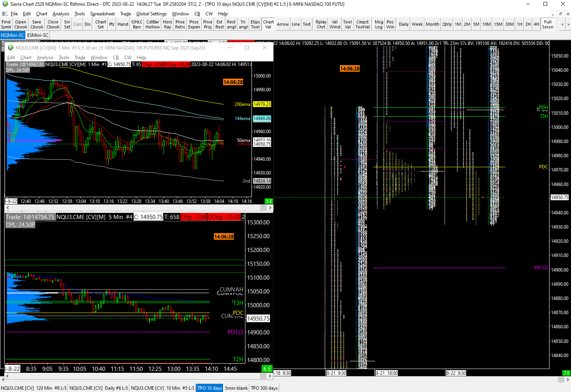Open Trade menu in the 1 Min chart window
Image resolution: width=571 pixels, height=392 pixels.
(x=79, y=58)
